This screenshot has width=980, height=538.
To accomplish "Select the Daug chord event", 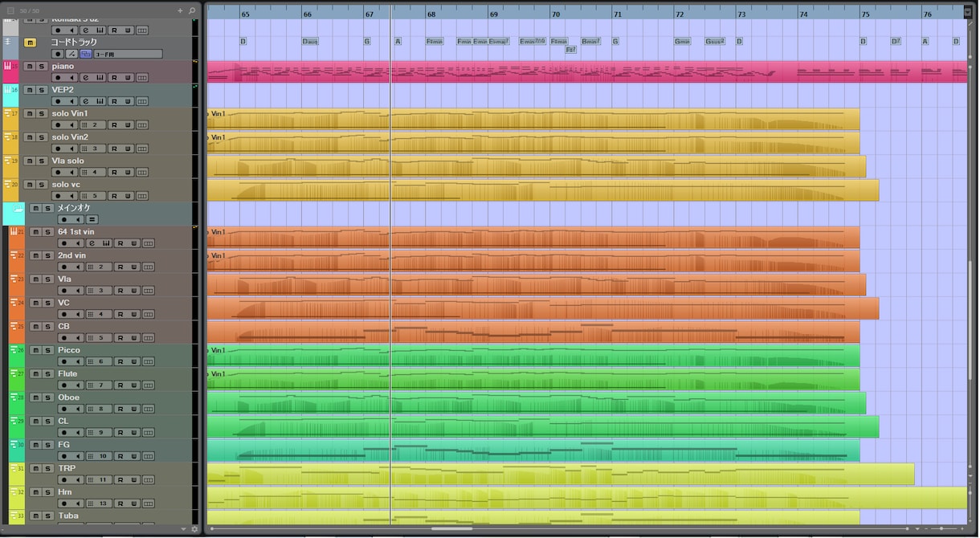I will (310, 41).
